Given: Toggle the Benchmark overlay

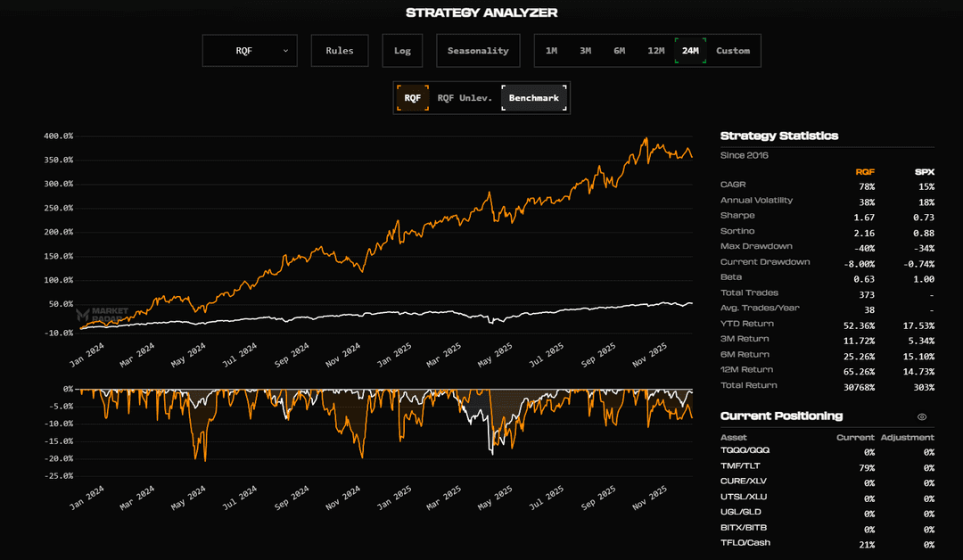Looking at the screenshot, I should (x=534, y=97).
